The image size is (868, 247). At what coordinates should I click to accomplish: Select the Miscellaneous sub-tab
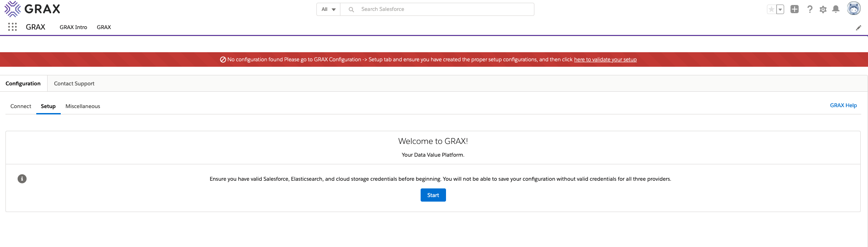pos(83,106)
